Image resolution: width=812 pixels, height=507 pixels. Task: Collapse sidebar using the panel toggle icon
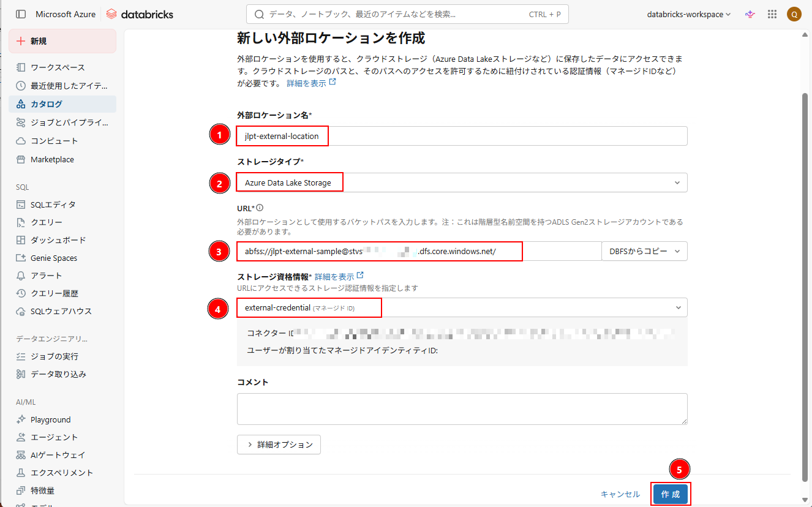point(21,14)
